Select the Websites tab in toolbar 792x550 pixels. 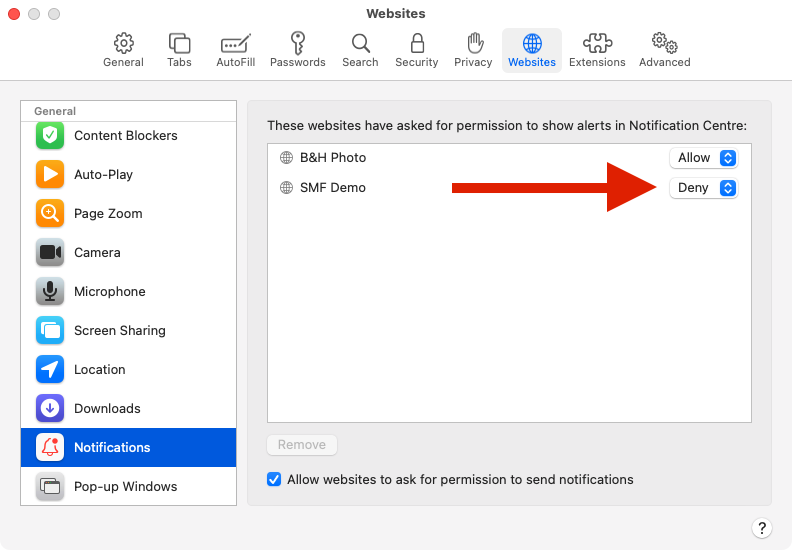(531, 50)
